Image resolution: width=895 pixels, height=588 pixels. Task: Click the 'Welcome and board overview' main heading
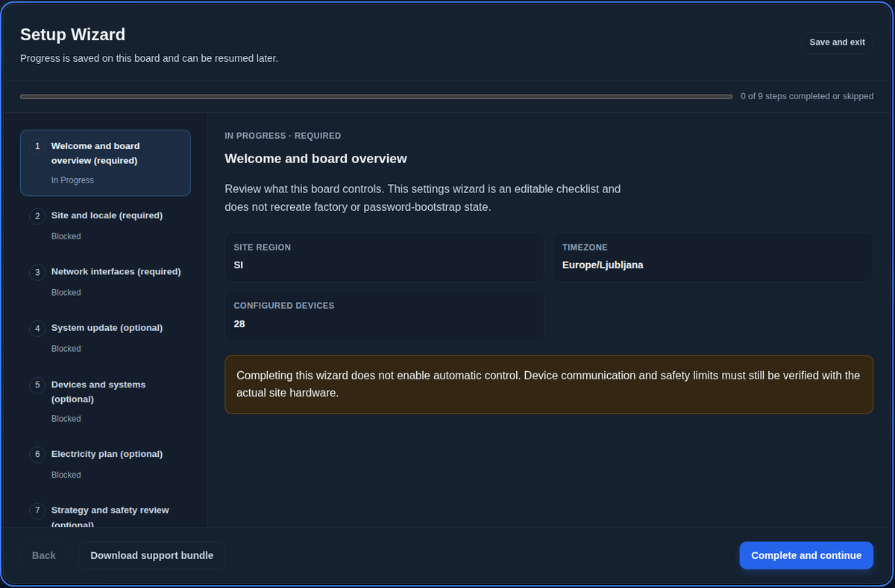[315, 159]
